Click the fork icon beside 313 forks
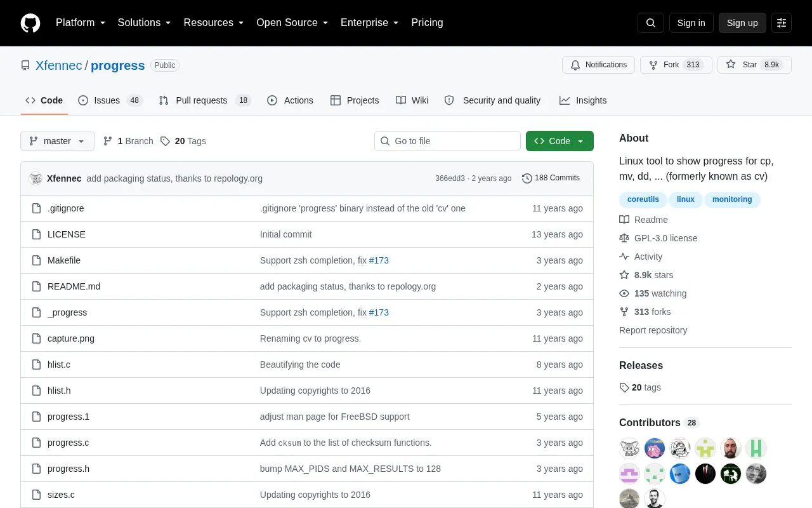This screenshot has height=508, width=812. [x=624, y=312]
